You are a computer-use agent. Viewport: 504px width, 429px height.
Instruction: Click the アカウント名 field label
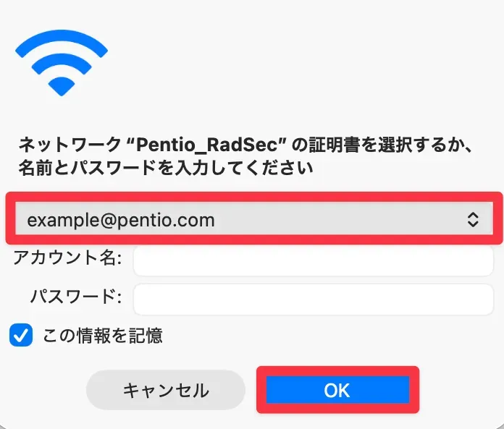click(x=67, y=259)
